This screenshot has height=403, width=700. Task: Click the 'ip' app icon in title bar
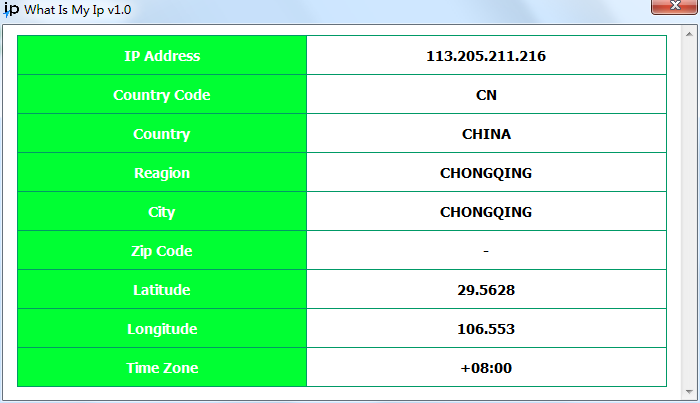pyautogui.click(x=11, y=9)
